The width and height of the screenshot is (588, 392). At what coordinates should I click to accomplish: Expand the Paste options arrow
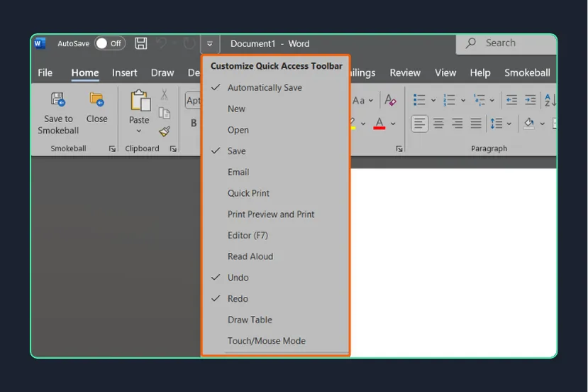coord(139,131)
